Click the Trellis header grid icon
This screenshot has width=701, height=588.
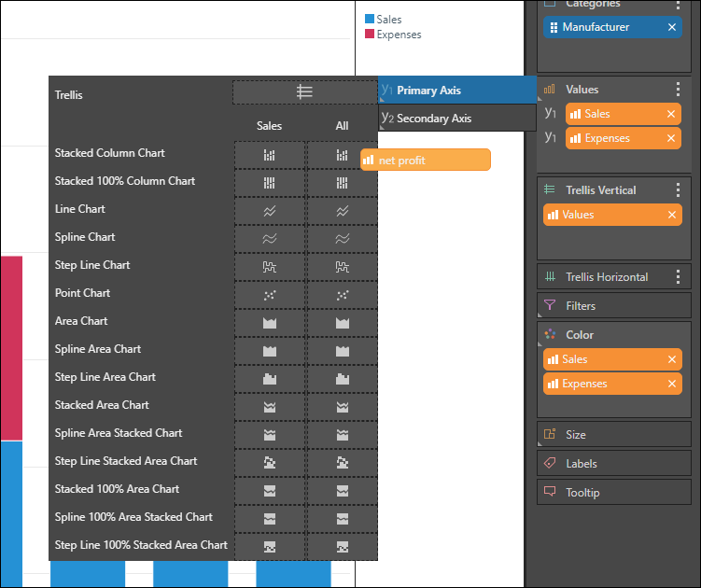pos(304,91)
